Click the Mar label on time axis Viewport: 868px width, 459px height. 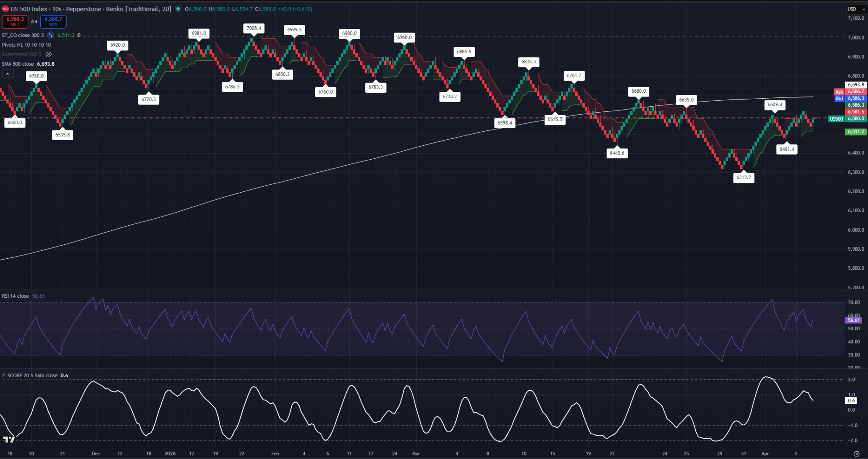pyautogui.click(x=416, y=453)
